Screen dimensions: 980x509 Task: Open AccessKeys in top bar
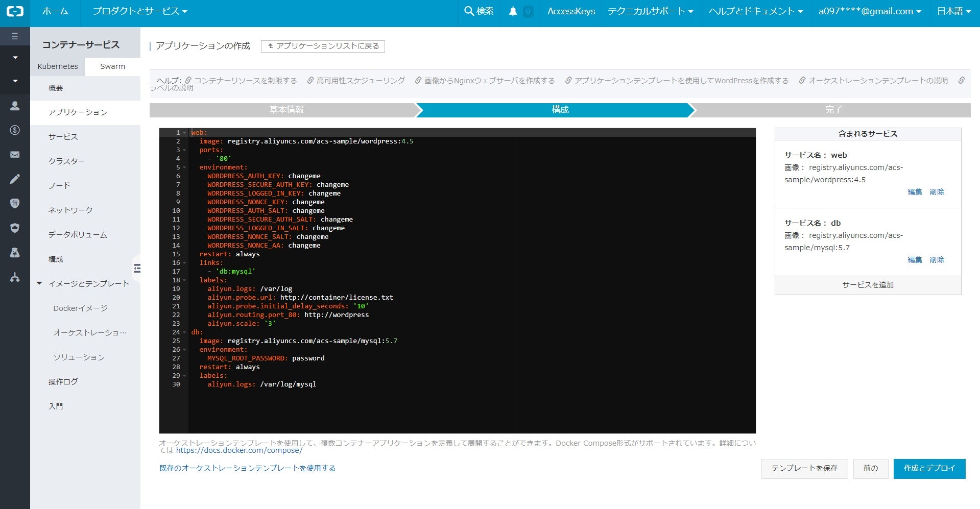coord(571,11)
